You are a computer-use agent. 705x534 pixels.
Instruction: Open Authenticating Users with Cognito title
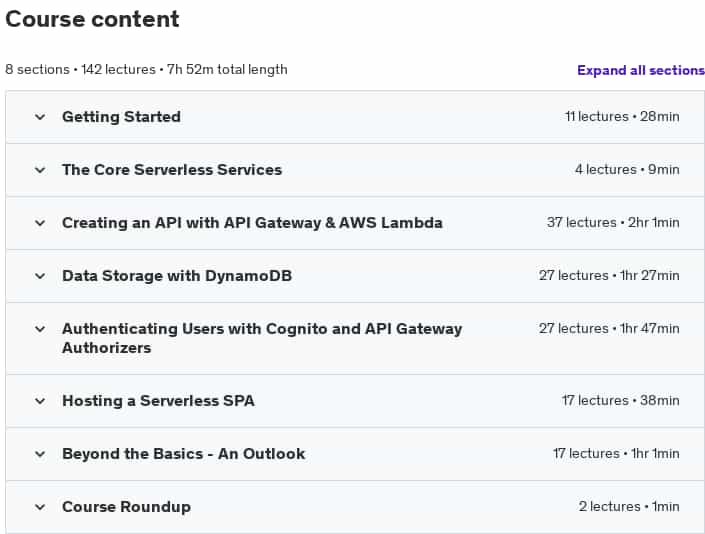[x=262, y=338]
